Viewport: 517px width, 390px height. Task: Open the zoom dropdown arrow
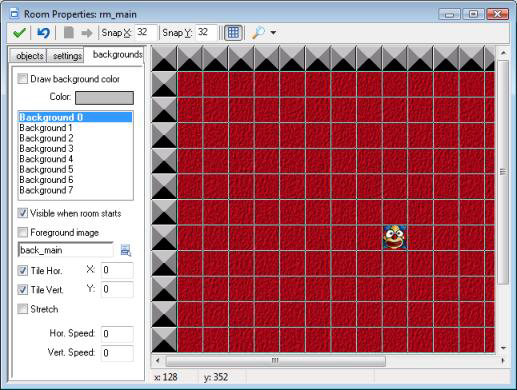coord(273,33)
